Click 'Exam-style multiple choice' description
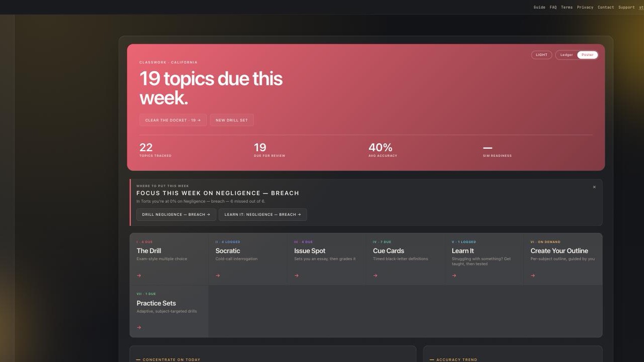 pyautogui.click(x=162, y=259)
